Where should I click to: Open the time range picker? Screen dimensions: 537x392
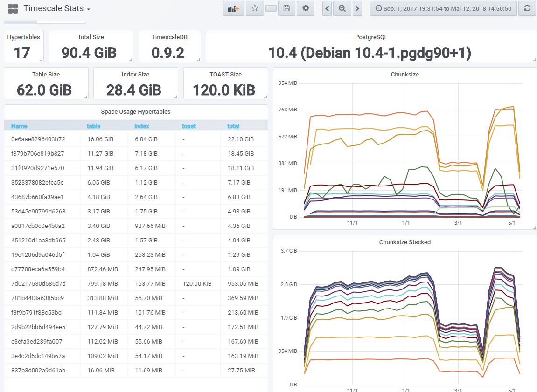tap(443, 8)
